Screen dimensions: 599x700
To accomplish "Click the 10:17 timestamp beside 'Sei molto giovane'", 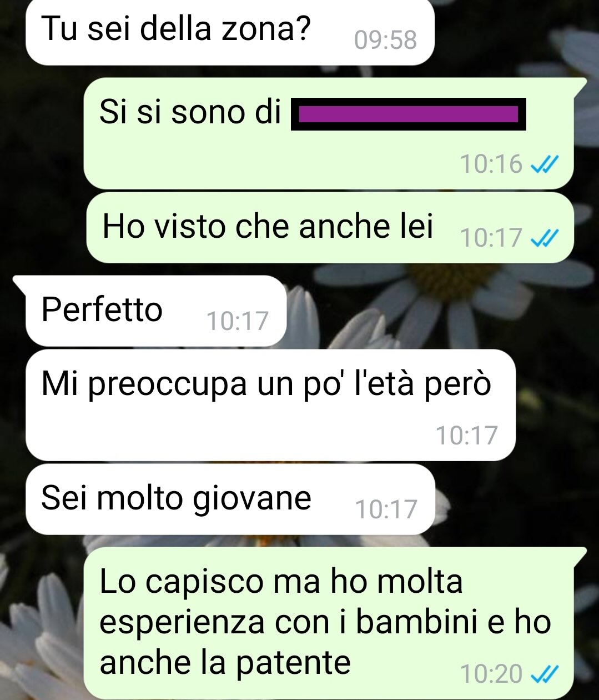I will click(385, 509).
